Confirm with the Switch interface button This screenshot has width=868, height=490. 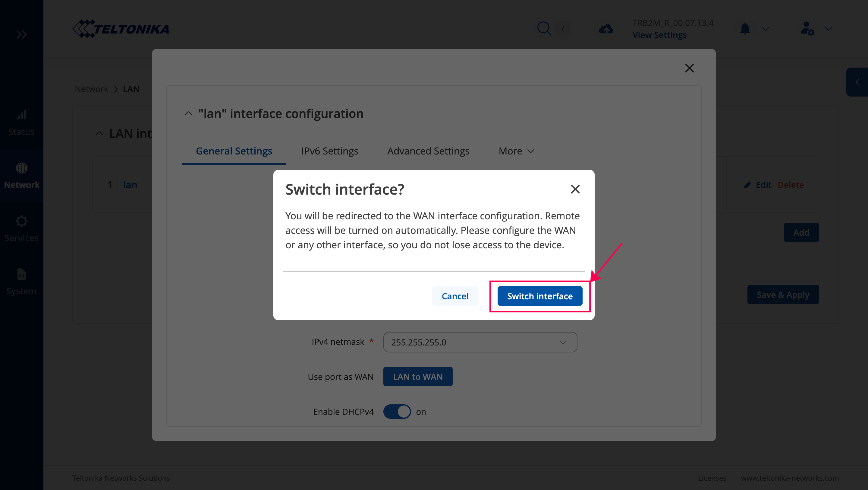(540, 296)
